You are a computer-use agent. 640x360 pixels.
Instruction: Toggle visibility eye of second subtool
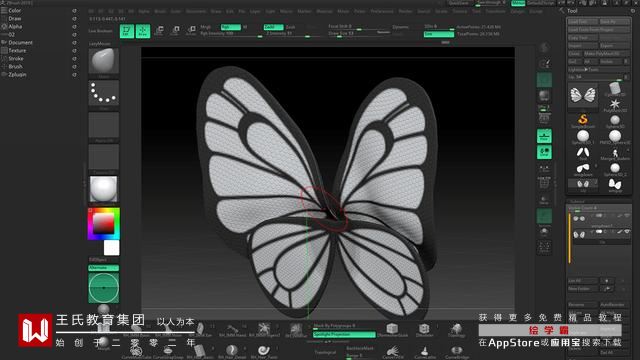(x=627, y=231)
